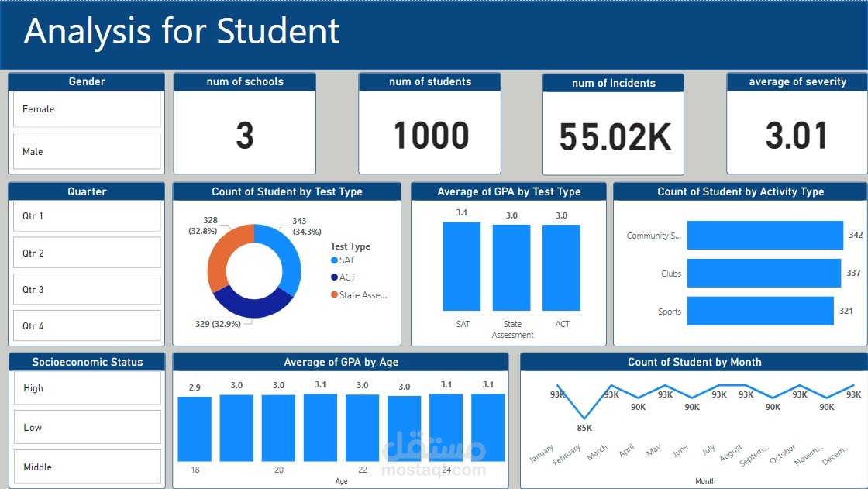Screen dimensions: 868x489
Task: Click the January month axis label
Action: (x=542, y=453)
